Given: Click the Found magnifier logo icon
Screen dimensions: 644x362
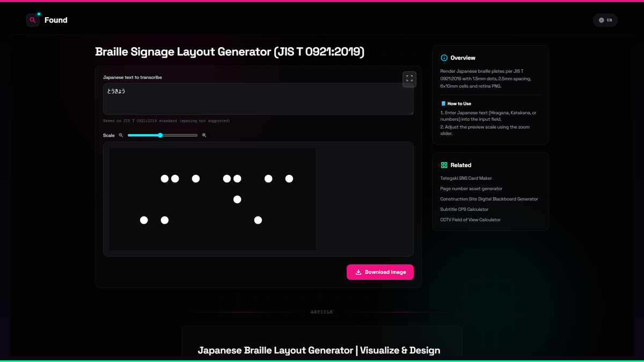Looking at the screenshot, I should pos(33,20).
